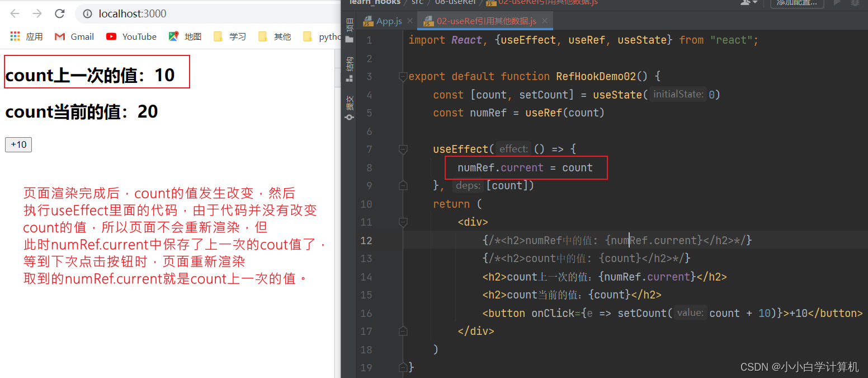Screen dimensions: 868x378
Task: Open the 项目 Project tool window
Action: click(x=350, y=29)
